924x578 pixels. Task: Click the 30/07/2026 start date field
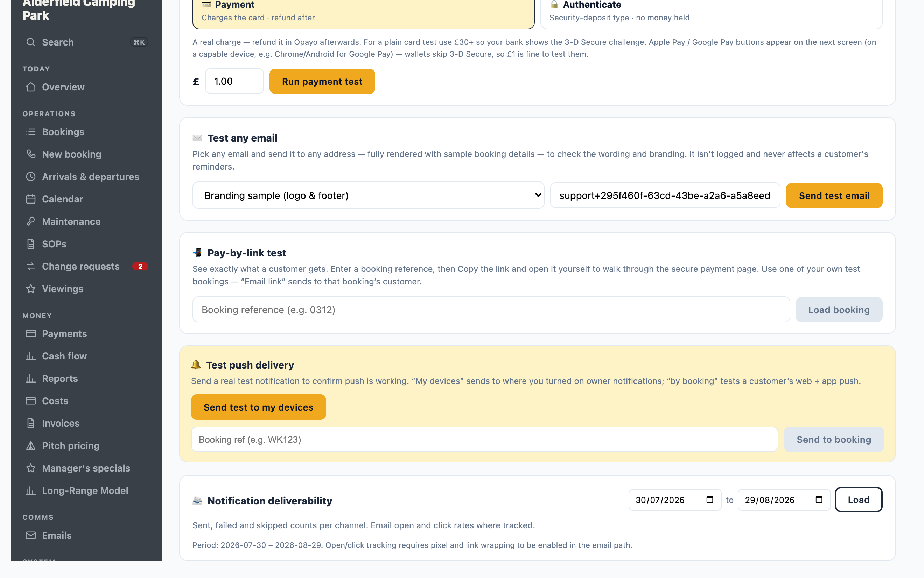tap(675, 500)
